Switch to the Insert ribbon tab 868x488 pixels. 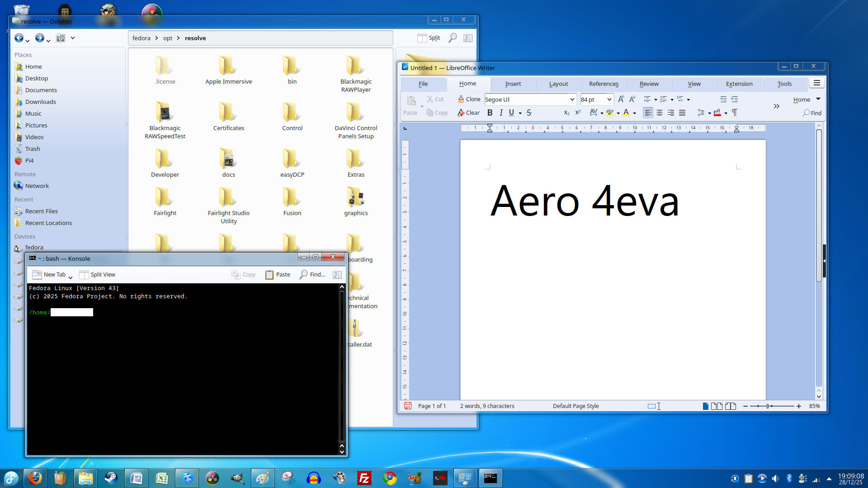513,84
